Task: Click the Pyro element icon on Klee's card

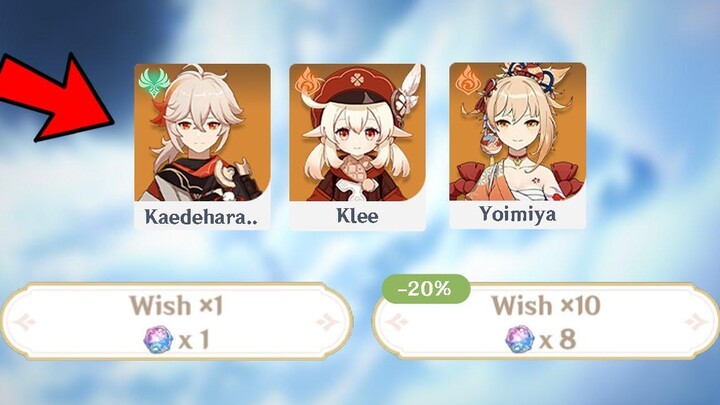Action: point(309,82)
